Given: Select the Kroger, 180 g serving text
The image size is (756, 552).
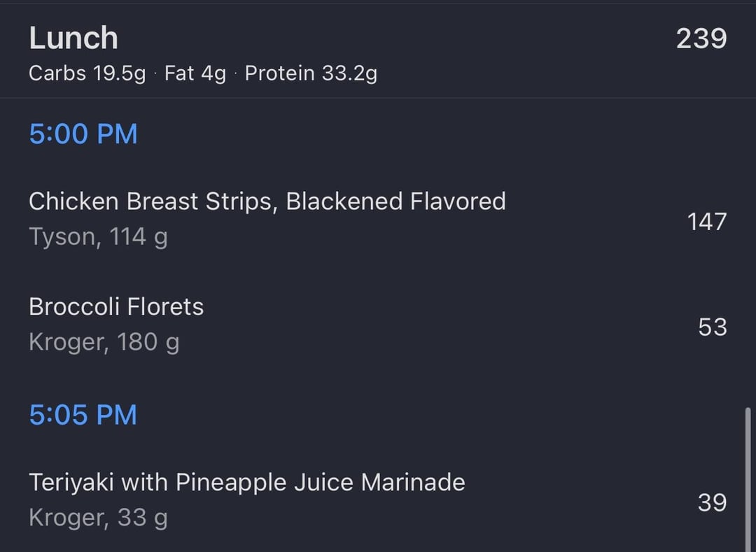Looking at the screenshot, I should pyautogui.click(x=104, y=343).
